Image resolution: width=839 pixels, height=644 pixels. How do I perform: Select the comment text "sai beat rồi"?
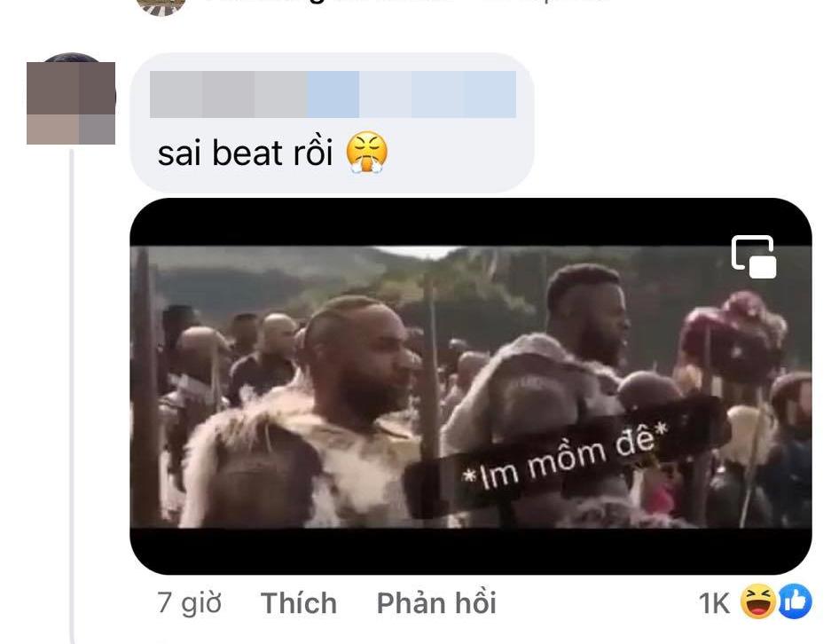pyautogui.click(x=245, y=153)
